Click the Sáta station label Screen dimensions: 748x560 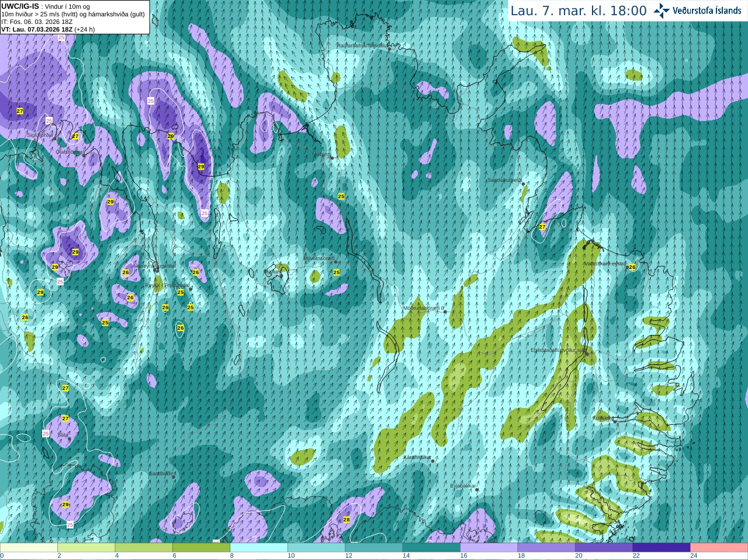63,435
